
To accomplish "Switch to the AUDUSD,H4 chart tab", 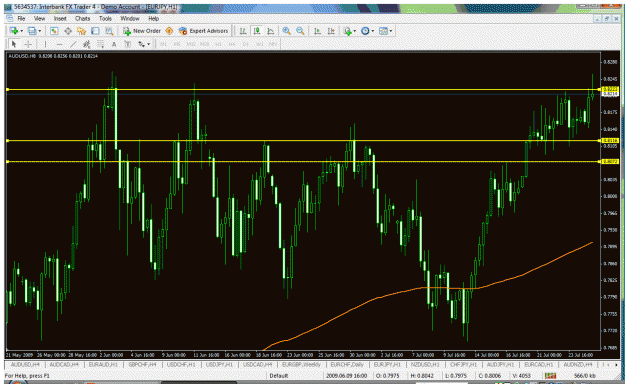I will click(x=25, y=364).
